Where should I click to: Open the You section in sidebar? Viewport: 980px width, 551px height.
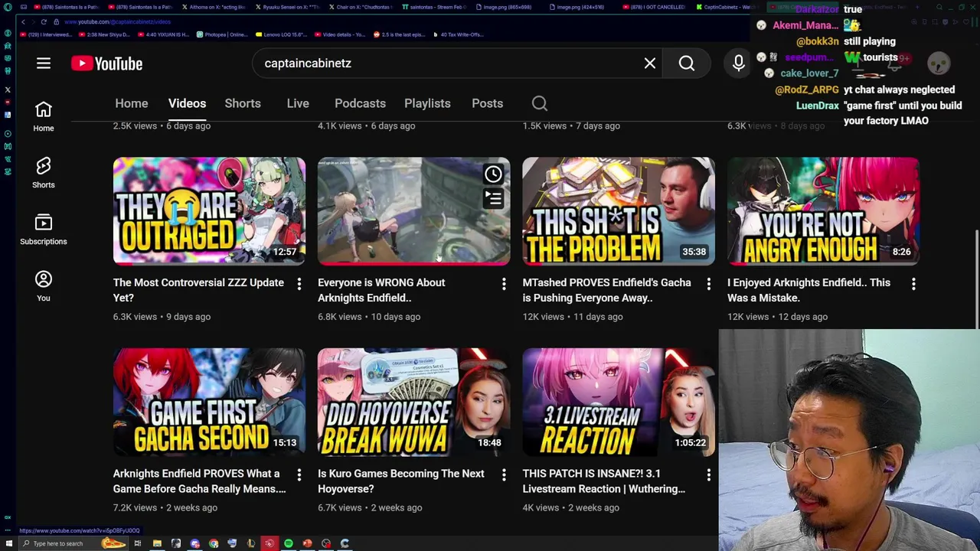(44, 286)
